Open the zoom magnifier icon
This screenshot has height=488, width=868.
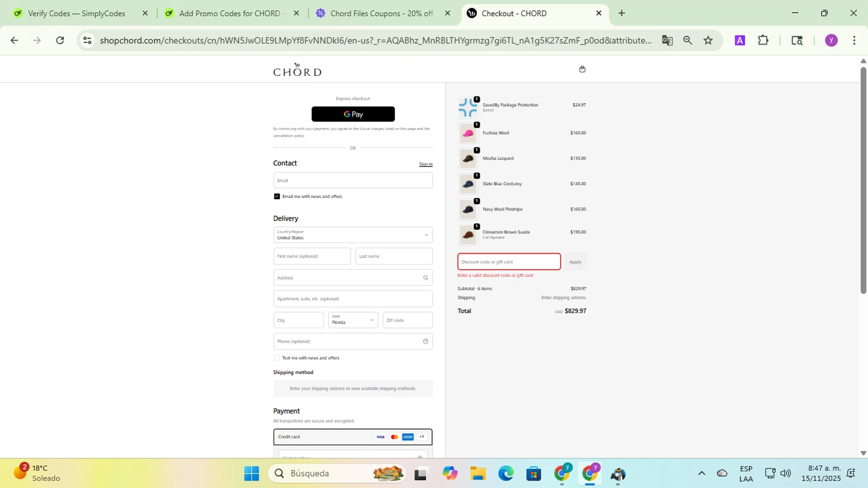click(x=687, y=41)
